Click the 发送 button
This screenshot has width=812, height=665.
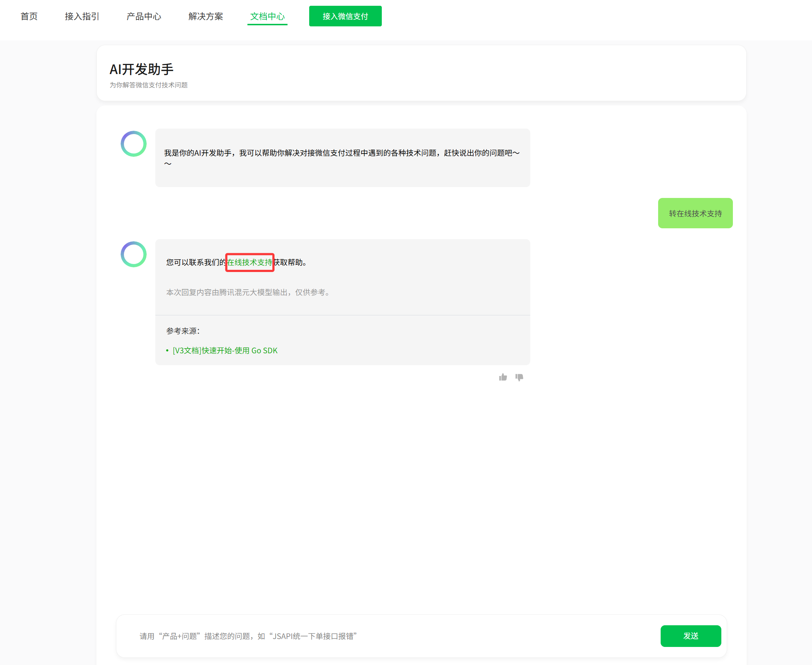(x=691, y=636)
